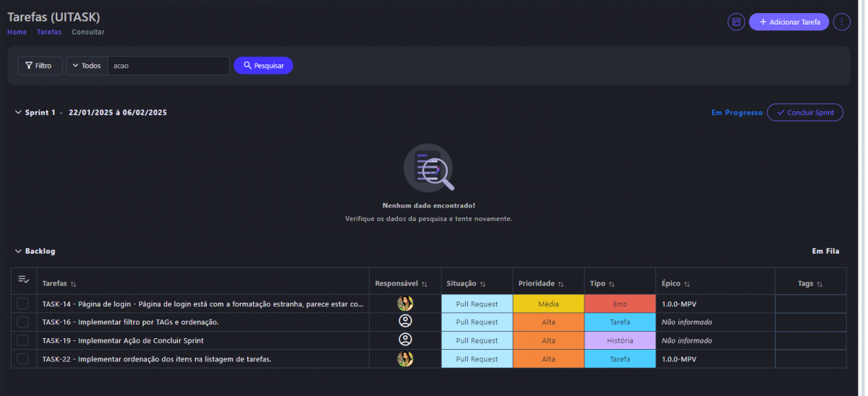Screen dimensions: 868x396
Task: Select the TASK-19 row checkbox
Action: pos(23,340)
